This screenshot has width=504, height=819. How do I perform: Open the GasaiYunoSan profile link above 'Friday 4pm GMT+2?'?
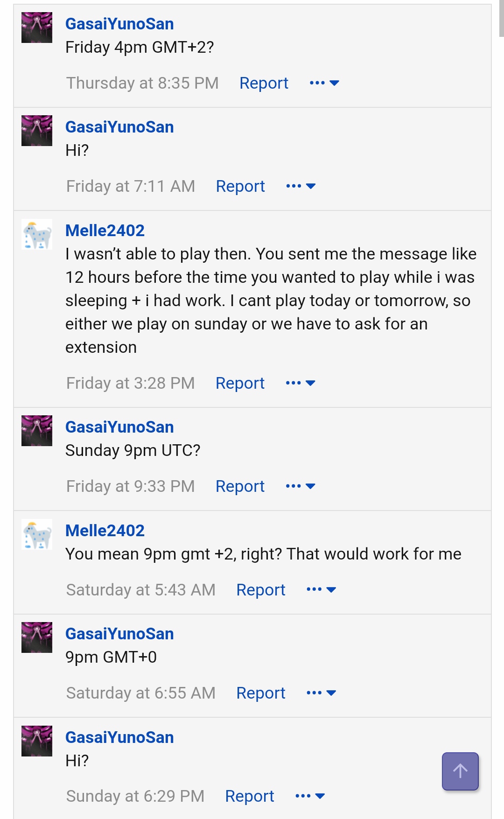tap(119, 24)
